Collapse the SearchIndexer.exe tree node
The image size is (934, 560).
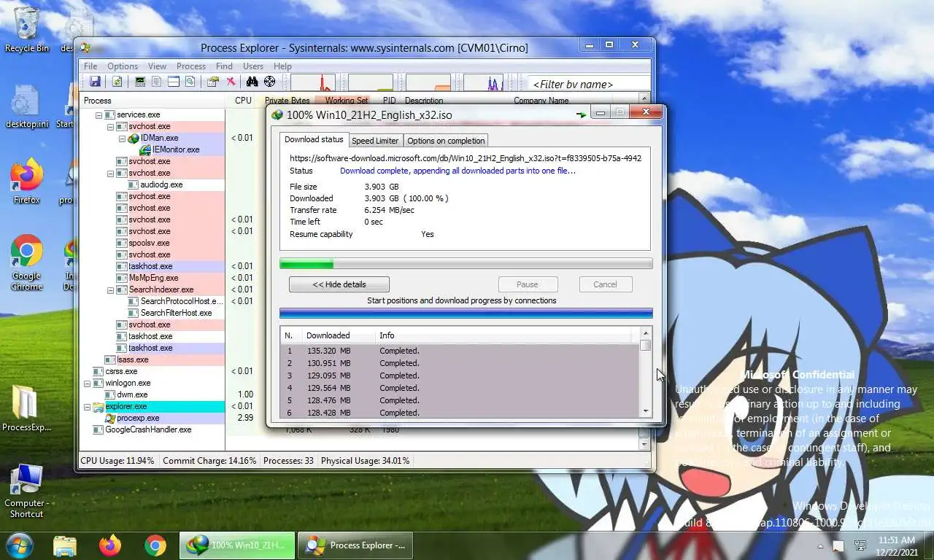[110, 290]
